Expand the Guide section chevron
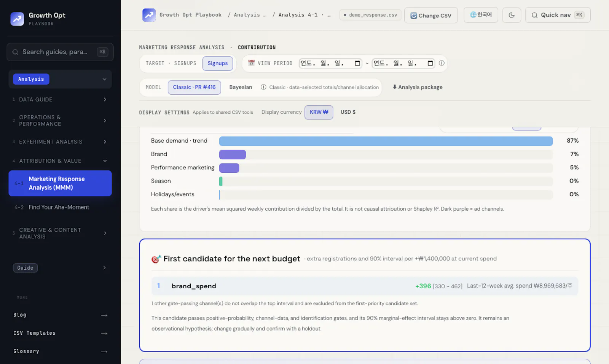609x364 pixels. [105, 268]
